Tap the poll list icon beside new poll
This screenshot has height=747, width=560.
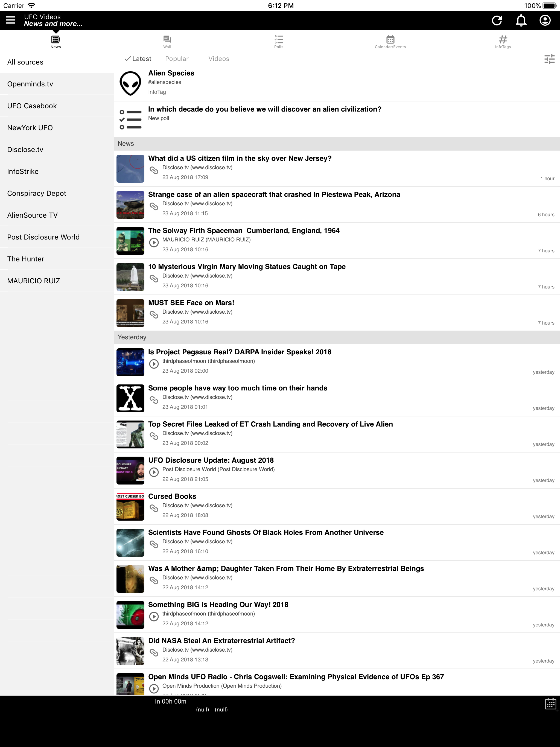tap(130, 119)
